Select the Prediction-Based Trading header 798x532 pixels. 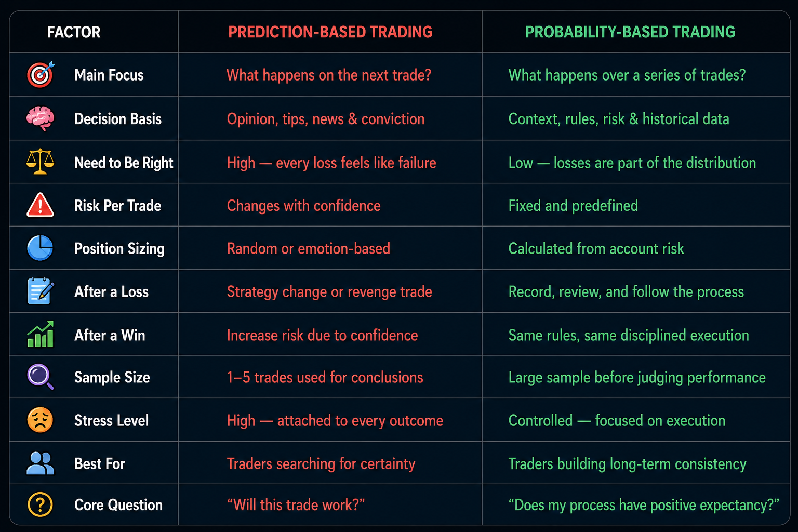(330, 32)
